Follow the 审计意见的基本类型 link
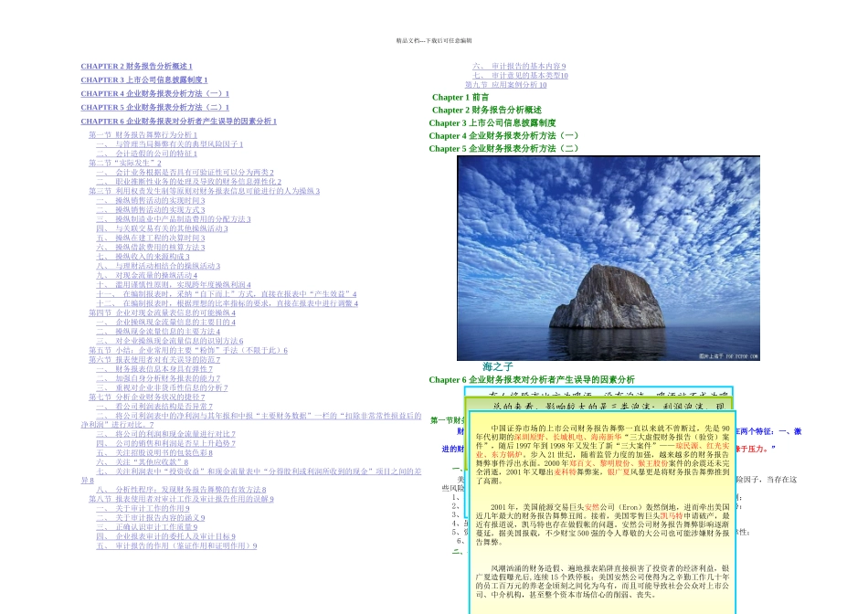 [520, 75]
